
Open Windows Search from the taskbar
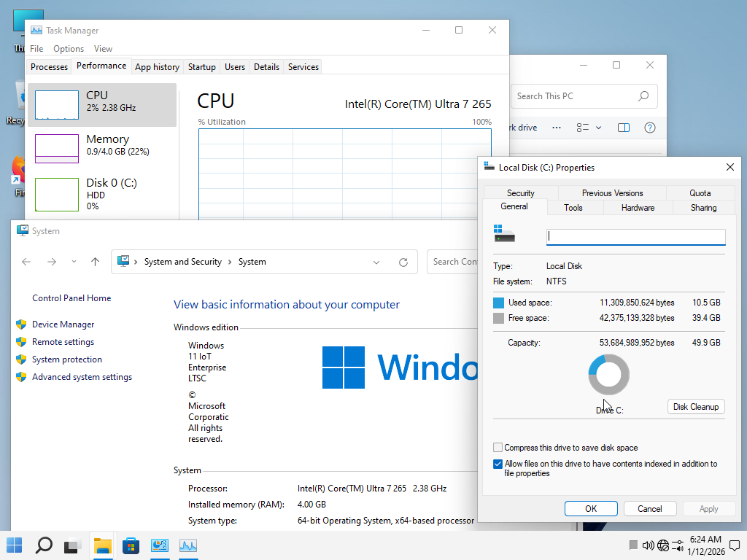(x=44, y=545)
